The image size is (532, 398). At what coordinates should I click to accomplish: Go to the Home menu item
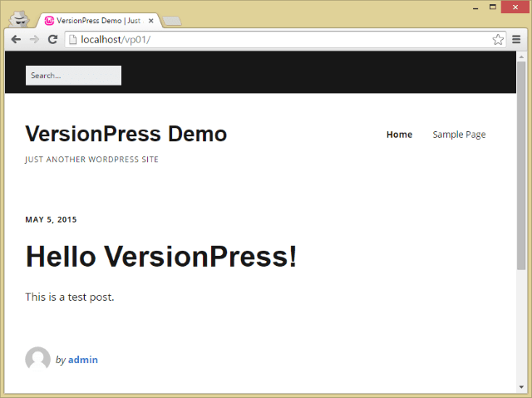coord(399,135)
